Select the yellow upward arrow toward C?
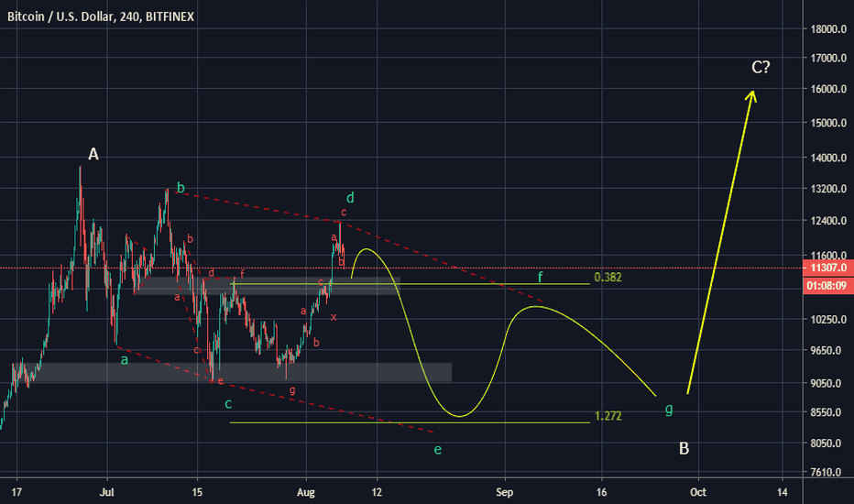Image resolution: width=854 pixels, height=504 pixels. (x=720, y=242)
